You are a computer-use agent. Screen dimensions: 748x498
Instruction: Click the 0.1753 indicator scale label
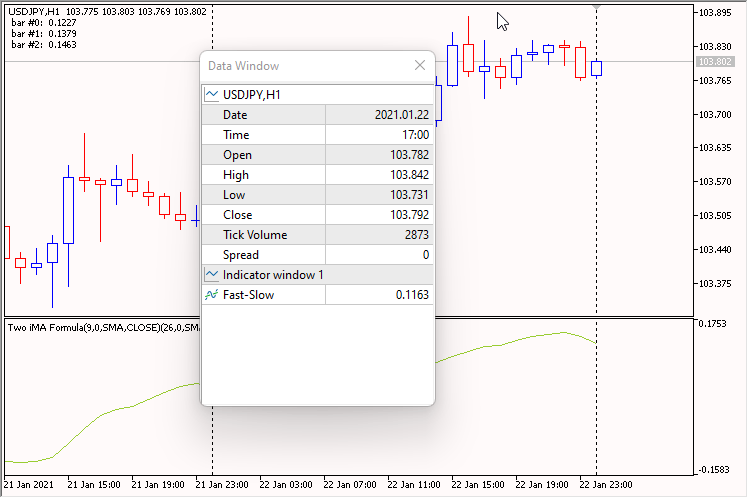712,324
